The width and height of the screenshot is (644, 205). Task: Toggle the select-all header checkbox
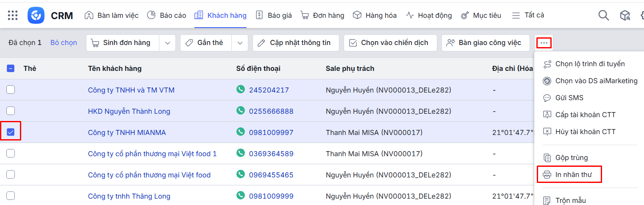(x=11, y=68)
